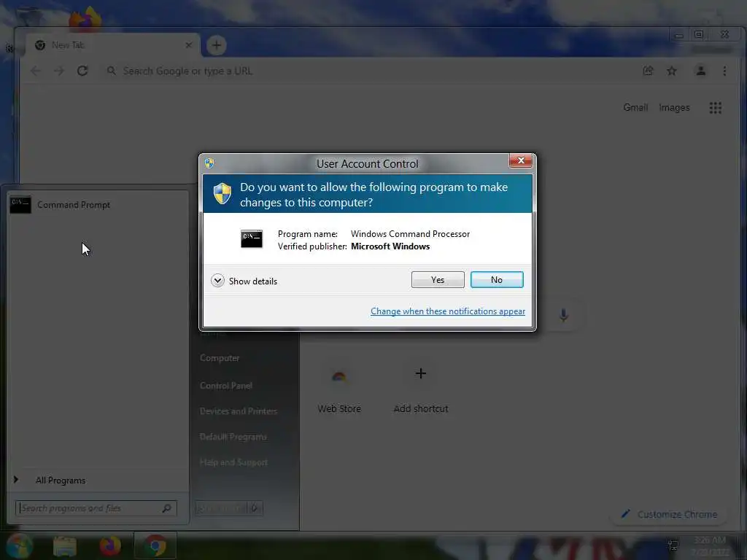Click Chrome forward arrow
Image resolution: width=747 pixels, height=560 pixels.
[58, 71]
